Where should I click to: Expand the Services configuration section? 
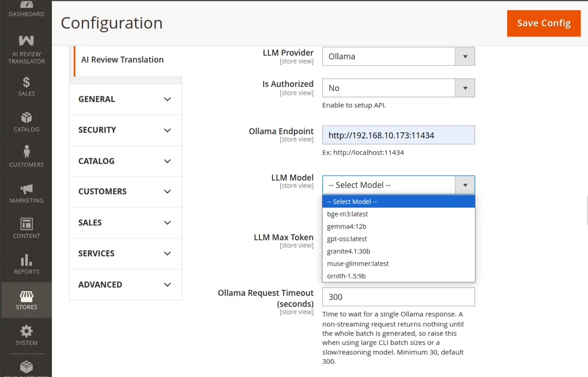[x=125, y=253]
